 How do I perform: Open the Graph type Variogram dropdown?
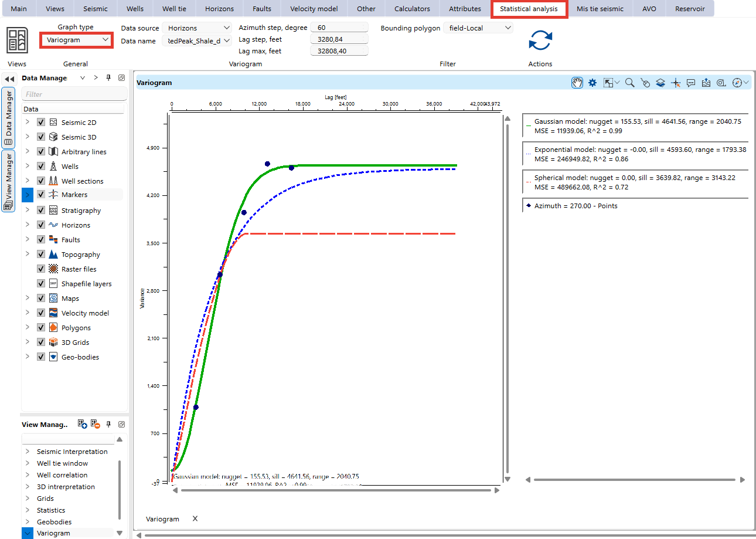pos(76,40)
